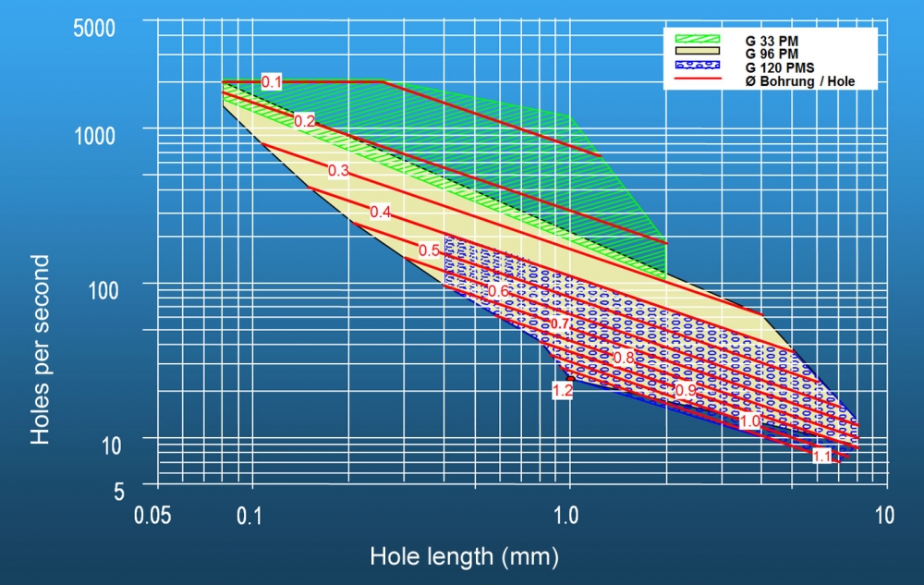924x585 pixels.
Task: Click the 1.1 diameter curve label
Action: [821, 455]
